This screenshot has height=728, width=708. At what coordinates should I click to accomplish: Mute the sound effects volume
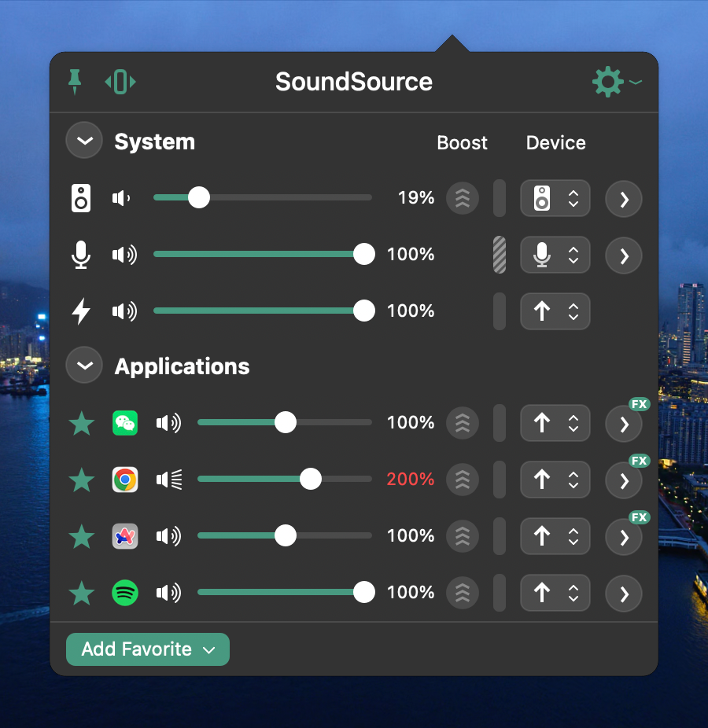pos(124,311)
